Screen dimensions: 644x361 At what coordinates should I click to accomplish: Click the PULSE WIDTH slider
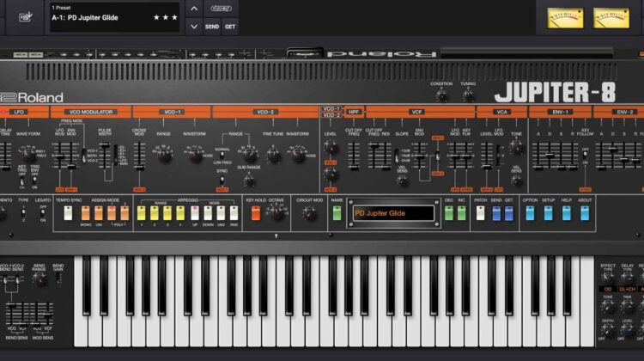click(105, 156)
